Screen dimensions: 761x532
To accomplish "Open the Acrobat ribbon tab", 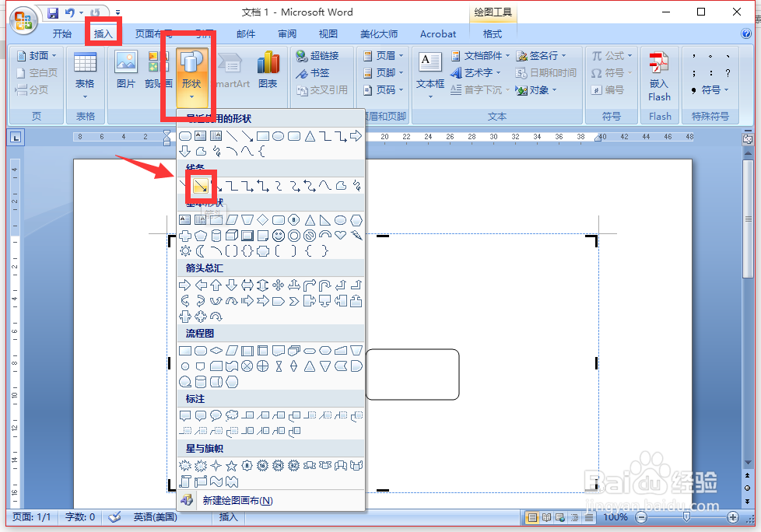I will coord(437,33).
